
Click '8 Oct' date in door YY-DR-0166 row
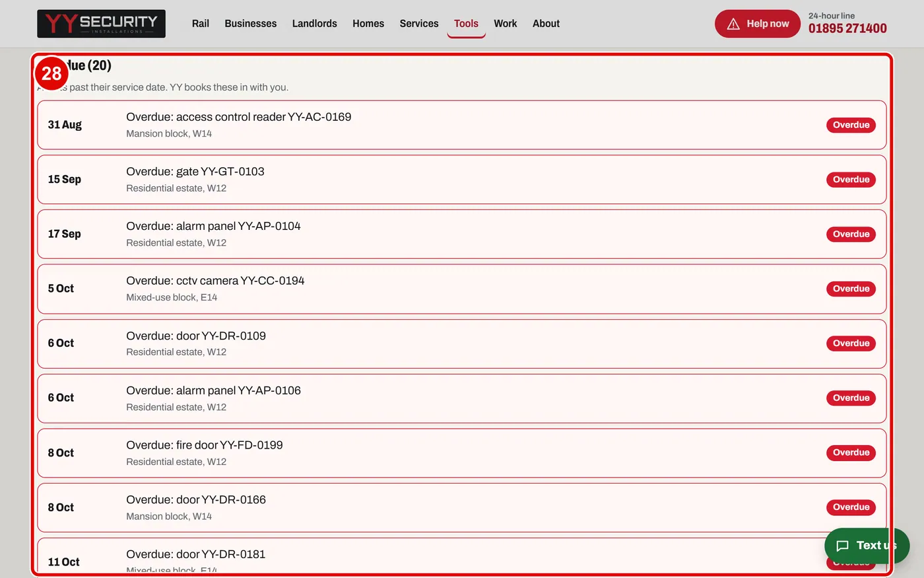61,507
